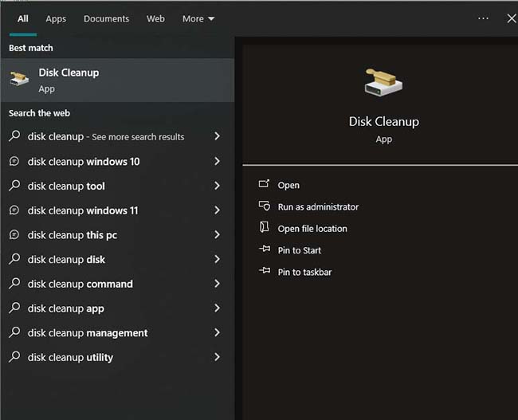
Task: Click magnifier icon beside 'disk cleanup tool'
Action: tap(14, 186)
